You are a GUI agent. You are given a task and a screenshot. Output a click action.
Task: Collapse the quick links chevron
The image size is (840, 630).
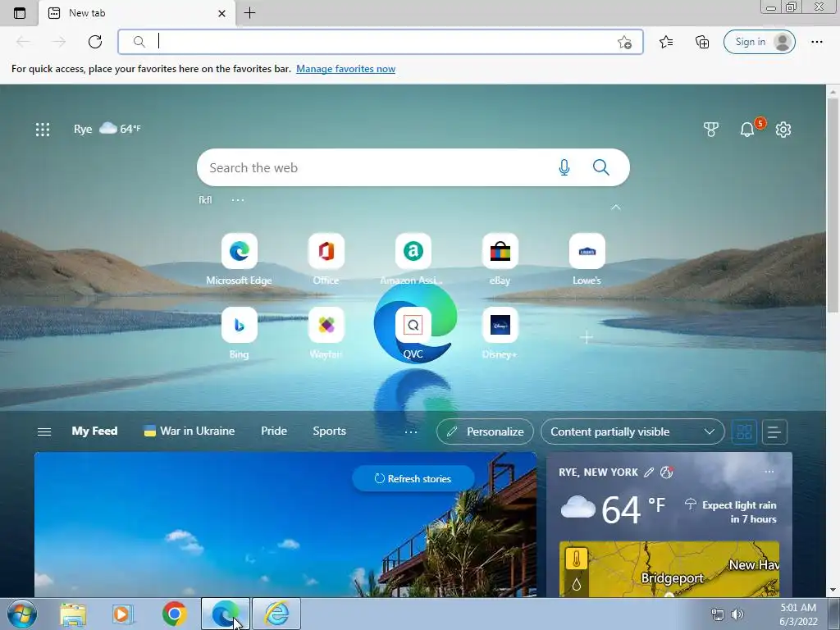615,208
